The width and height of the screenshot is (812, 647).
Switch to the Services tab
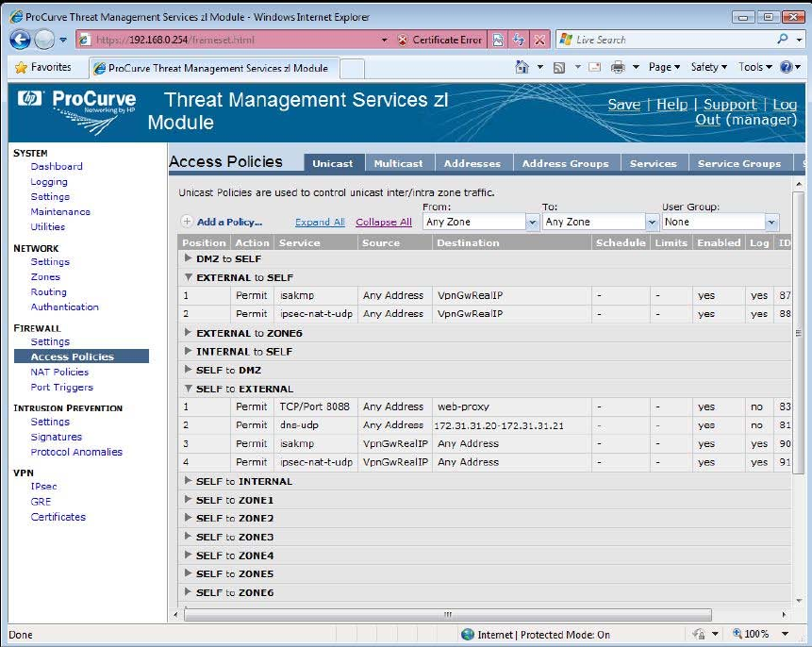(654, 163)
